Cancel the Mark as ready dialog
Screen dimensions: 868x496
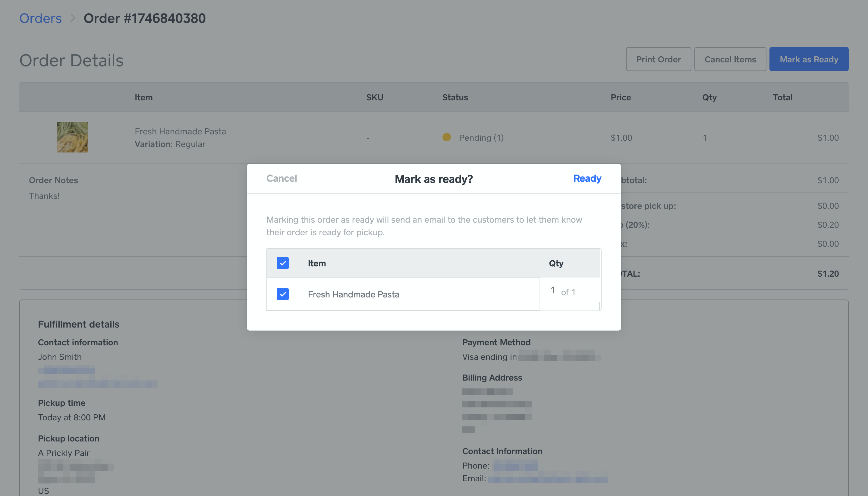coord(281,178)
